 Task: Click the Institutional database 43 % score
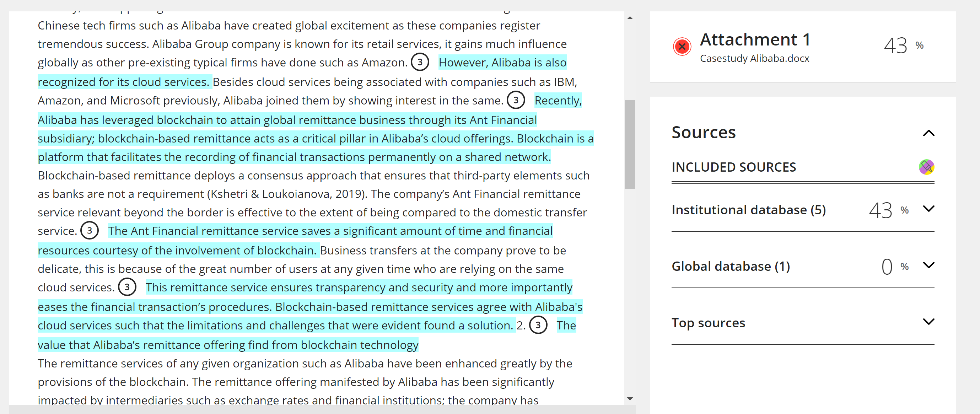pyautogui.click(x=889, y=210)
